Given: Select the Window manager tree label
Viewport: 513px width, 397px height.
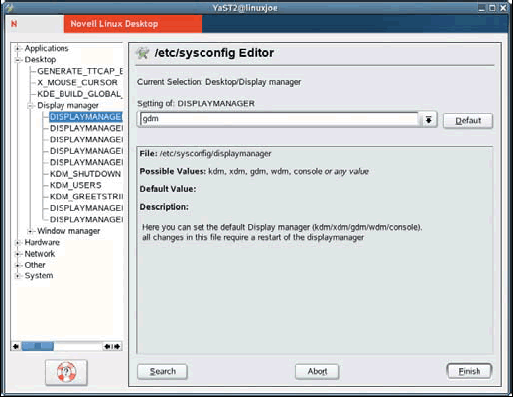Looking at the screenshot, I should point(69,231).
